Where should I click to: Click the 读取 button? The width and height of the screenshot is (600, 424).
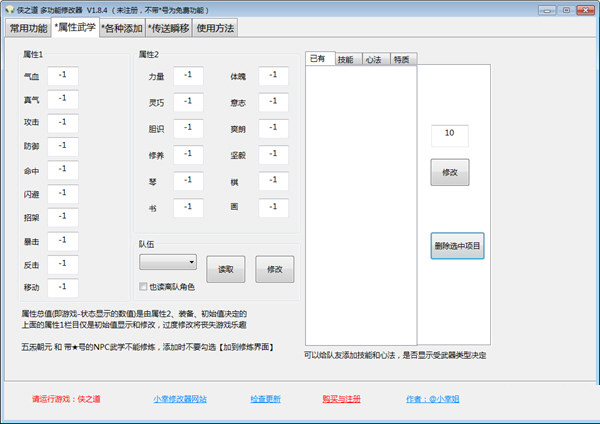[226, 269]
